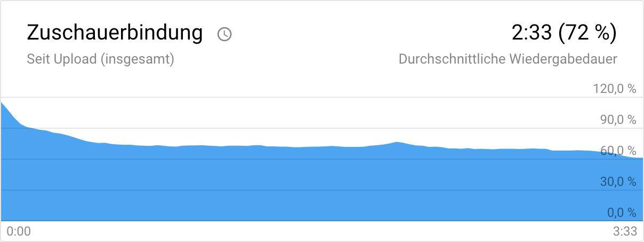Pick the 30,0 % axis label
The image size is (644, 242).
pyautogui.click(x=618, y=182)
